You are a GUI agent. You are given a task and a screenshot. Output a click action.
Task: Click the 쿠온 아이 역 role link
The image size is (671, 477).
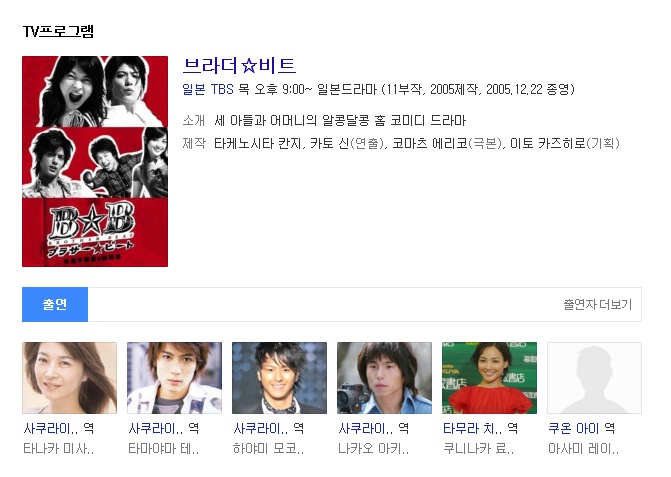582,428
